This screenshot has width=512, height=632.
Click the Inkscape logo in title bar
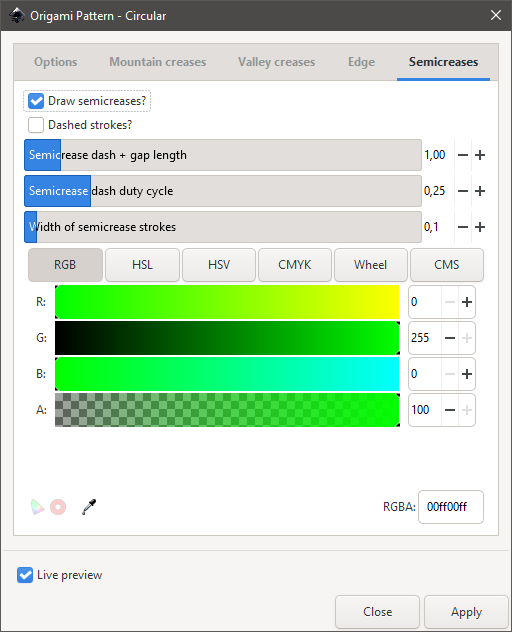click(17, 15)
